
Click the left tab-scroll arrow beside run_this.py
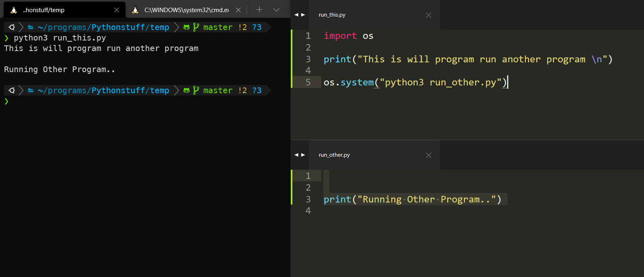tap(296, 15)
